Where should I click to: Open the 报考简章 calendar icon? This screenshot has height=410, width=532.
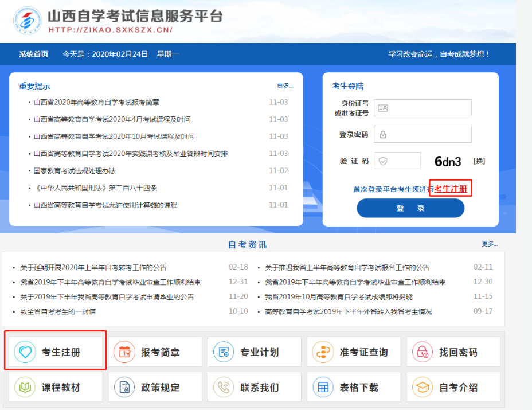[x=124, y=352]
